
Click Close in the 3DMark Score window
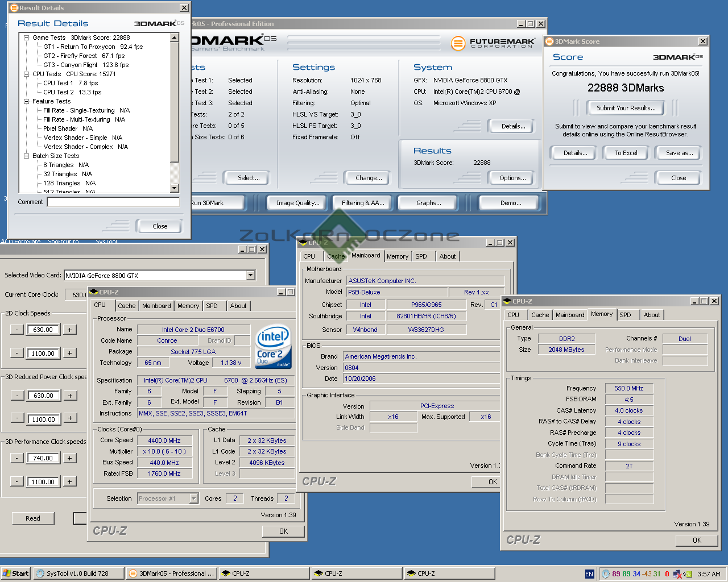678,178
